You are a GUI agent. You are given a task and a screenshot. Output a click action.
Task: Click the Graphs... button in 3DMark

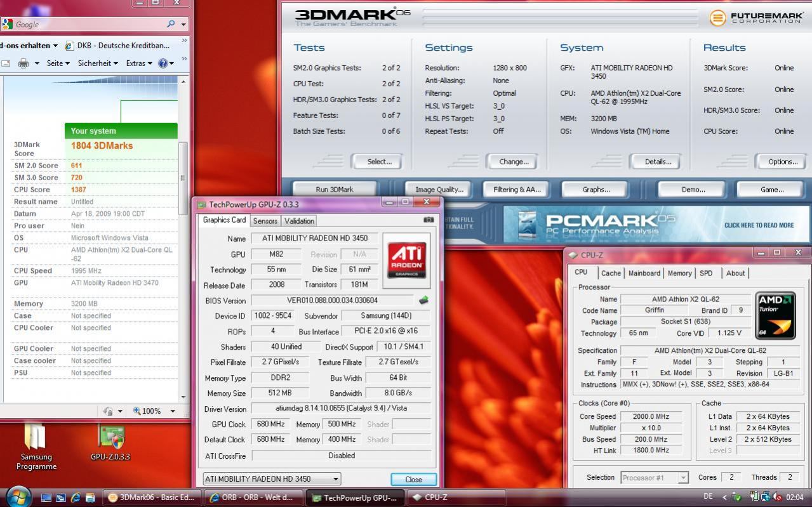pos(596,189)
